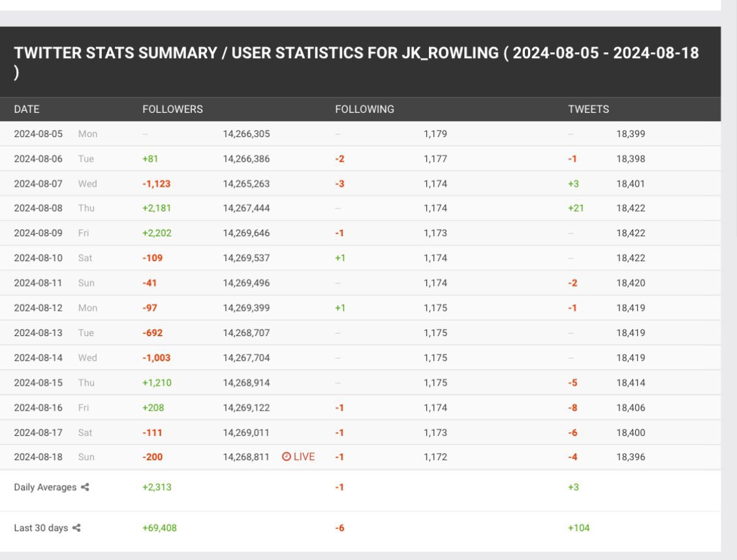This screenshot has width=737, height=560.
Task: Click the -8 tweets change on 2024-08-16
Action: coord(572,408)
